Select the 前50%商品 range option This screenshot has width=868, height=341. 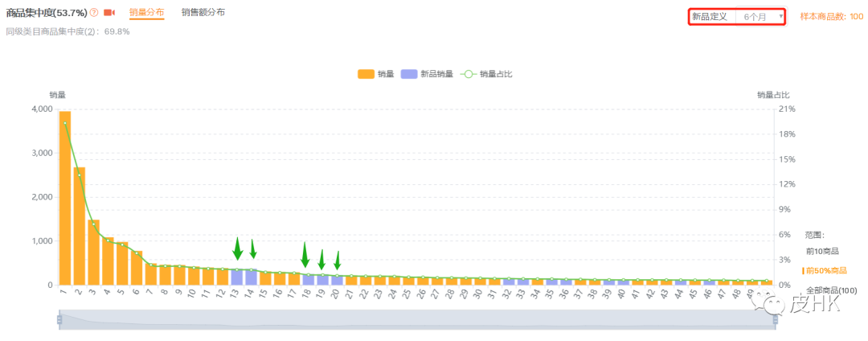825,271
